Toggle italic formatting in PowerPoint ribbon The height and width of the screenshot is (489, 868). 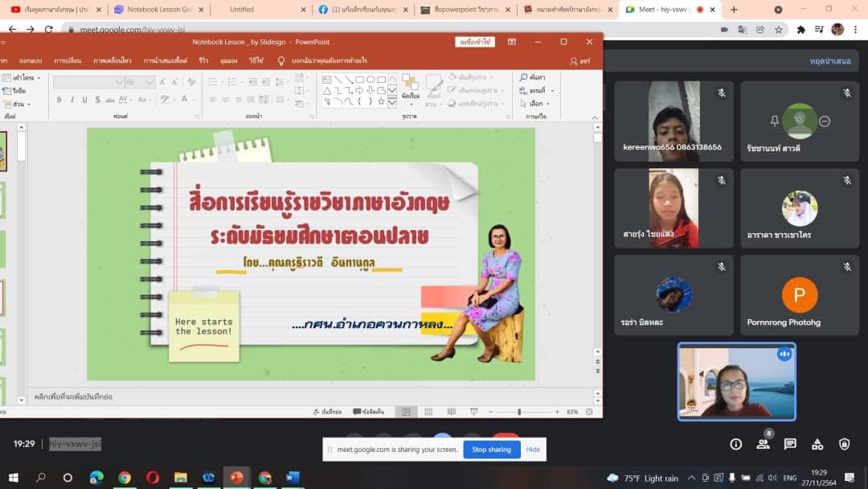(72, 100)
